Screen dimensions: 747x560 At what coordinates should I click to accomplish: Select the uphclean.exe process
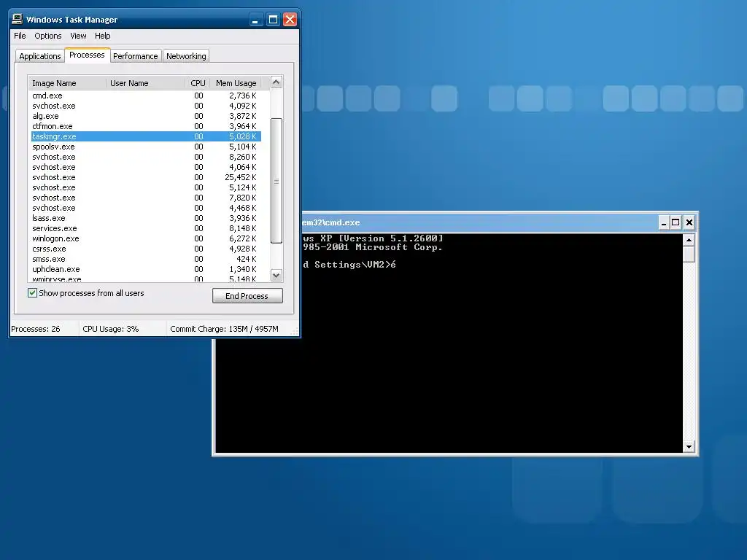tap(146, 269)
